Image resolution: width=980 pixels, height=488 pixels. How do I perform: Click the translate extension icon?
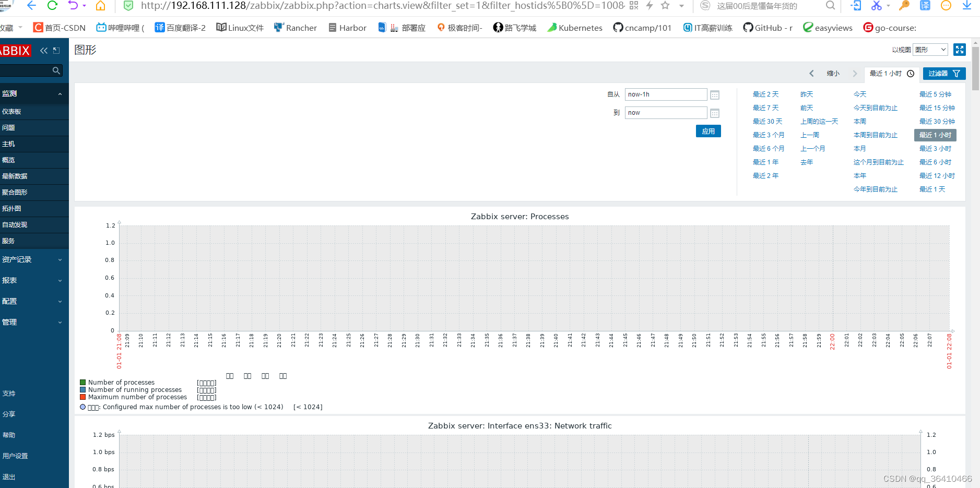pos(925,6)
